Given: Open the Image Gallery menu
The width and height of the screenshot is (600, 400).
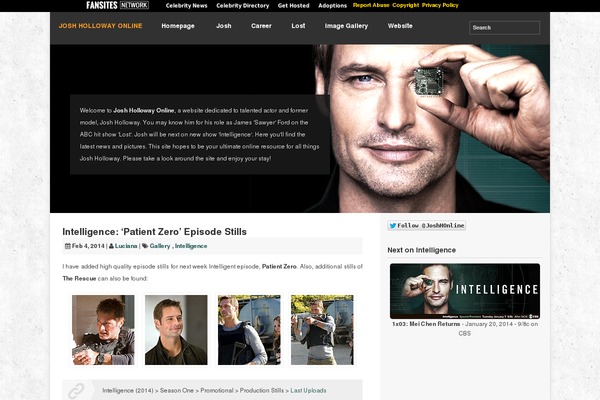Looking at the screenshot, I should click(346, 26).
